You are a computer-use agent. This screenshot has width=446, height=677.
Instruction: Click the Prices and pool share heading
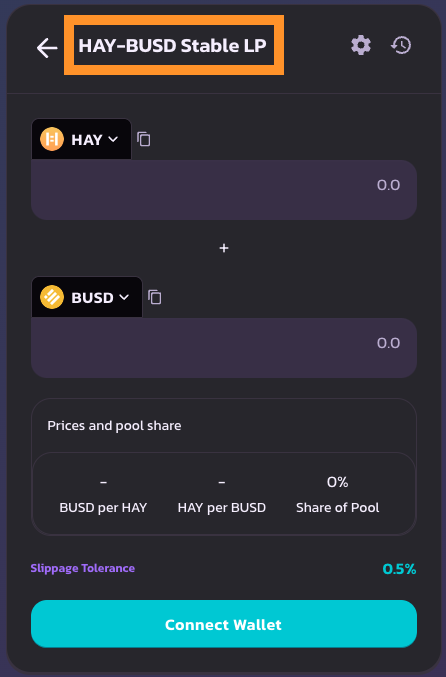pyautogui.click(x=114, y=426)
